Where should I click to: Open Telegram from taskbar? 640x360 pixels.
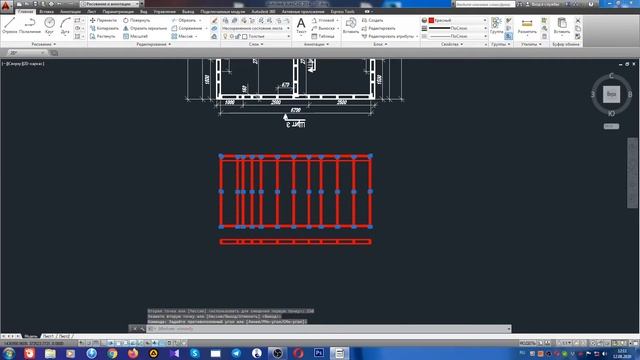(x=236, y=353)
